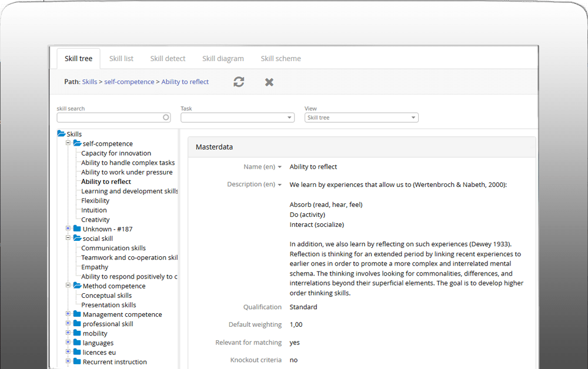The height and width of the screenshot is (369, 588).
Task: Click the Management competence folder icon
Action: point(77,314)
